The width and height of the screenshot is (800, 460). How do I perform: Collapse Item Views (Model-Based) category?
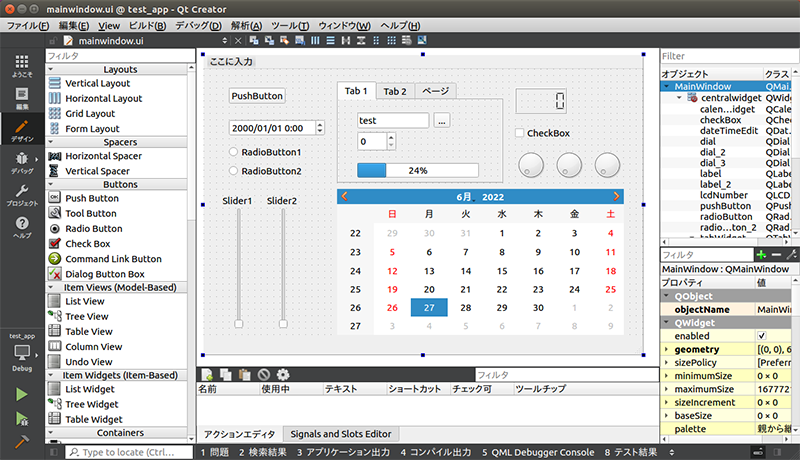coord(51,287)
